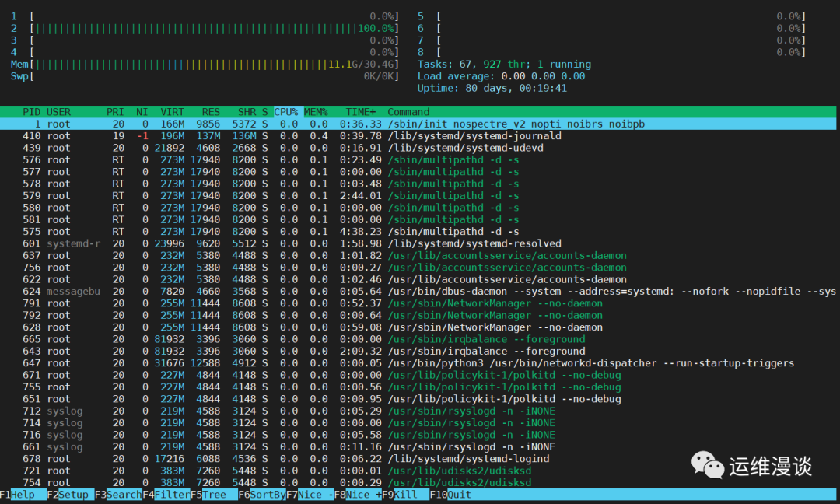Click the CPU 2 meter at 100.0%
The image size is (840, 504).
click(x=205, y=28)
